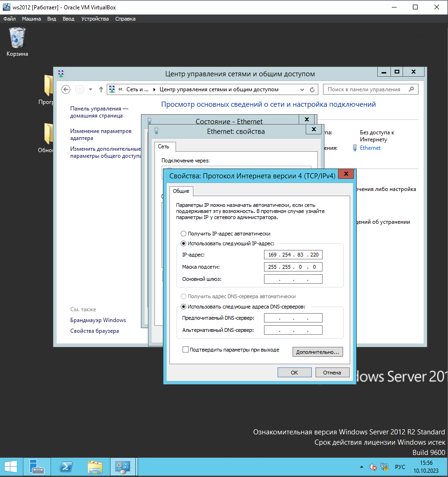
Task: Close the 'Ethernet: свойства' window
Action: click(x=314, y=129)
